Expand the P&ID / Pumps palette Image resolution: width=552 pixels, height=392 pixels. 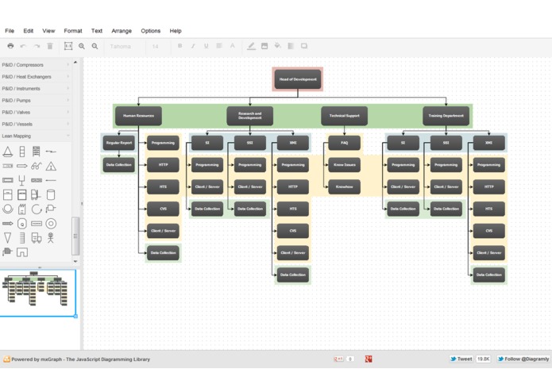click(x=36, y=101)
